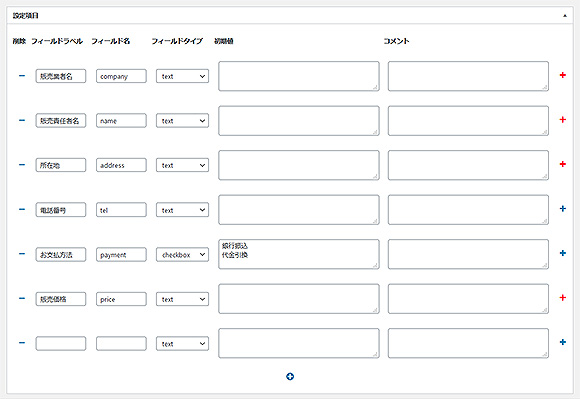Click the 設定項目 panel title
580x399 pixels.
point(26,16)
